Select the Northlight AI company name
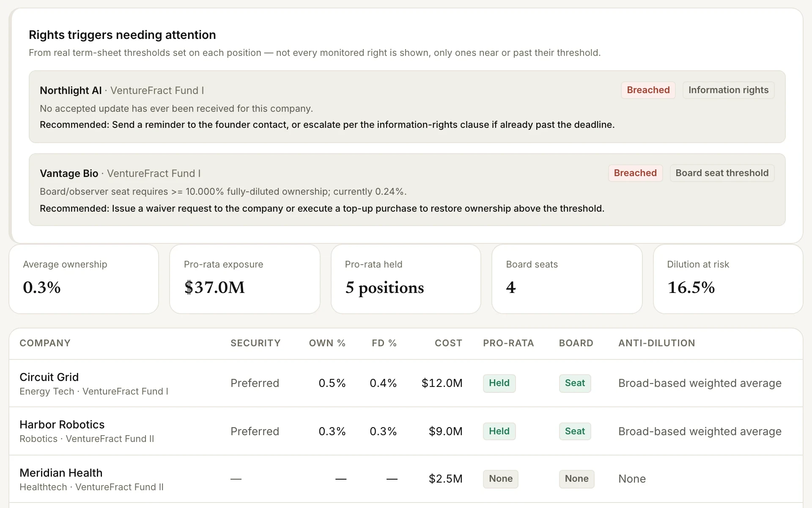The image size is (812, 508). pos(71,91)
